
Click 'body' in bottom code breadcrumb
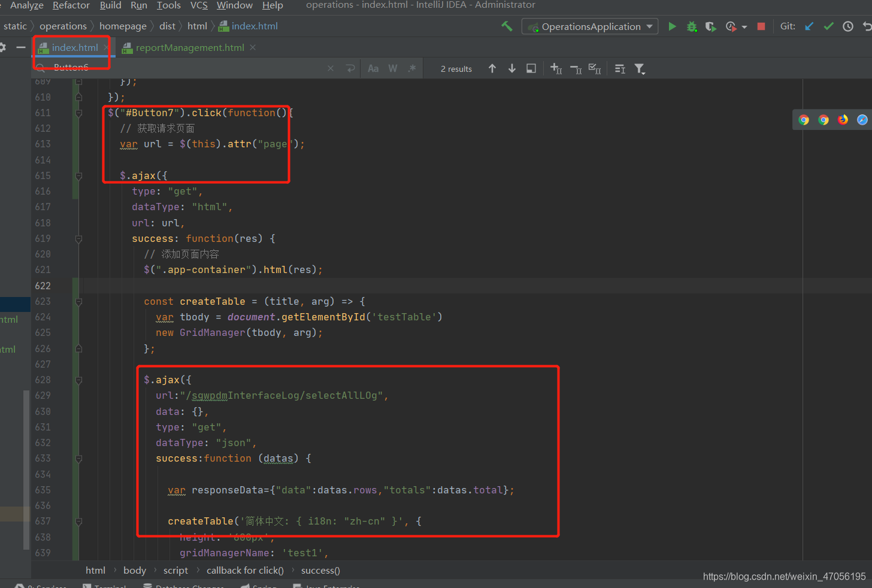pos(135,571)
